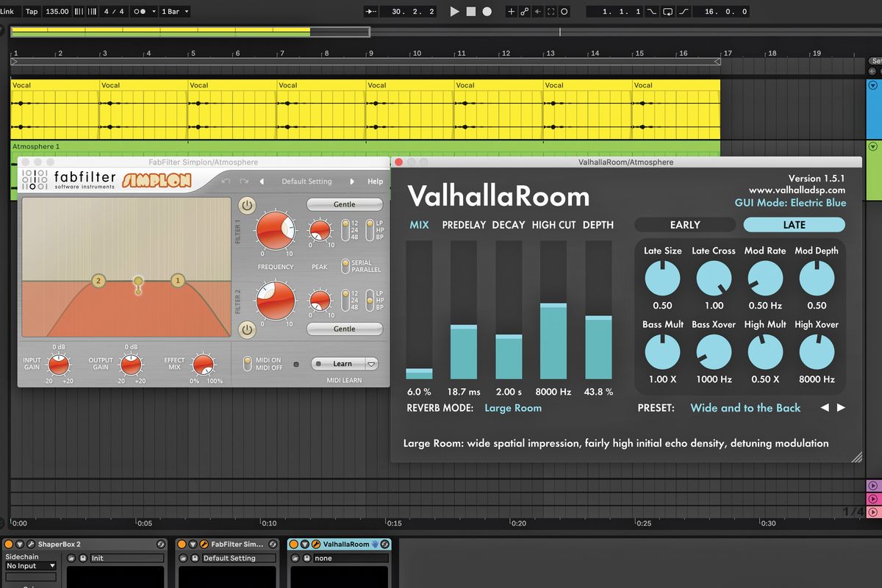Open the next ValhallaRoom preset arrow
The image size is (882, 588).
click(x=841, y=407)
